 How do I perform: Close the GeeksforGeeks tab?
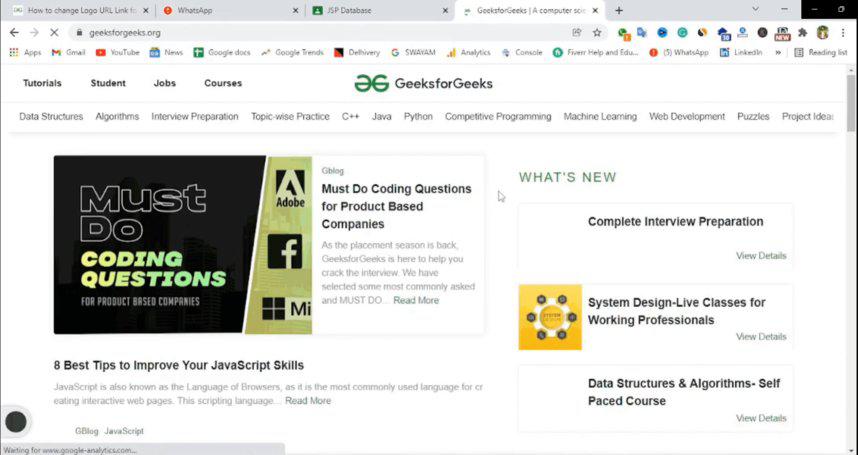tap(595, 10)
